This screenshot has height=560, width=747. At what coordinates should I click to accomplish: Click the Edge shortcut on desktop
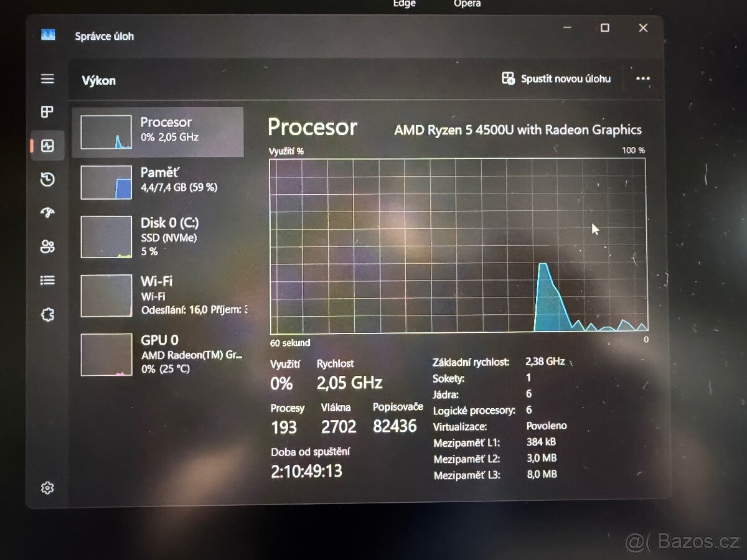403,5
